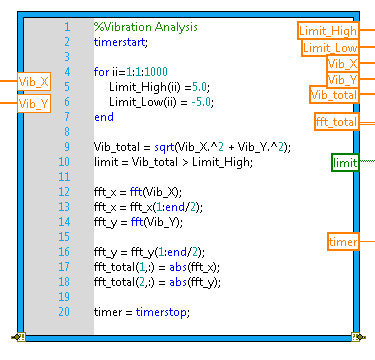Click the 'fft_total(1,:) = abs(fft_x);' line
375x360 pixels.
click(x=157, y=267)
